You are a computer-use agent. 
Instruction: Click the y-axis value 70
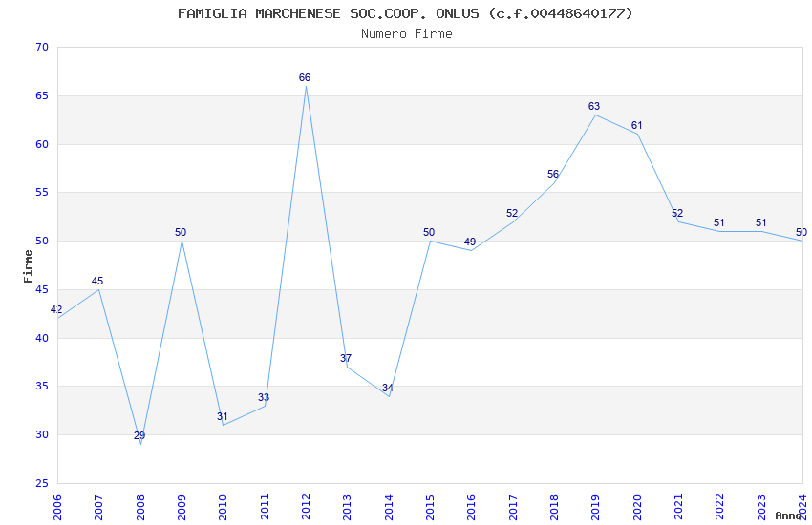(x=42, y=47)
